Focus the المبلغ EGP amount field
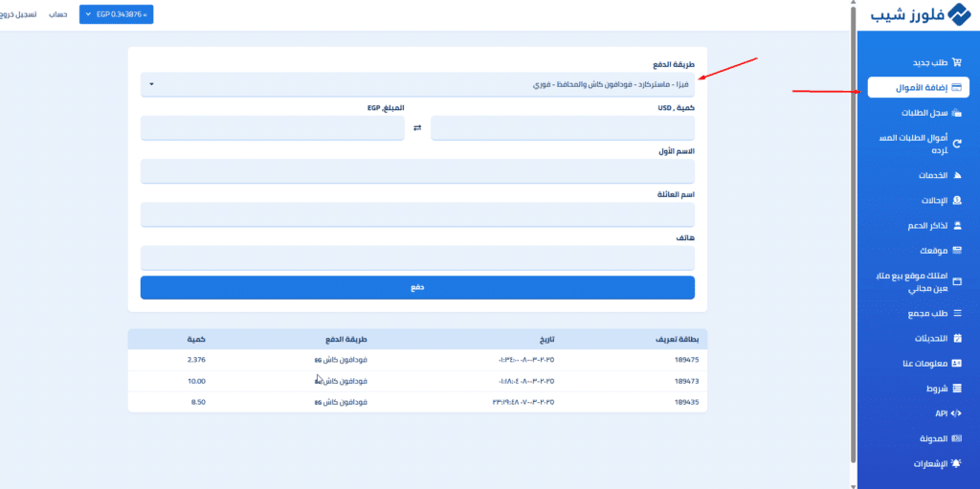Image resolution: width=980 pixels, height=489 pixels. pos(273,128)
